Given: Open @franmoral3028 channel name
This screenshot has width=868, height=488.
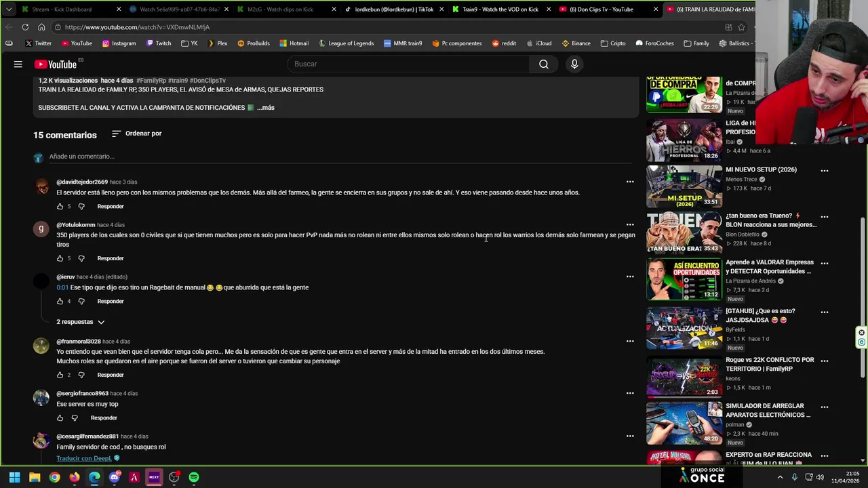Looking at the screenshot, I should coord(79,342).
